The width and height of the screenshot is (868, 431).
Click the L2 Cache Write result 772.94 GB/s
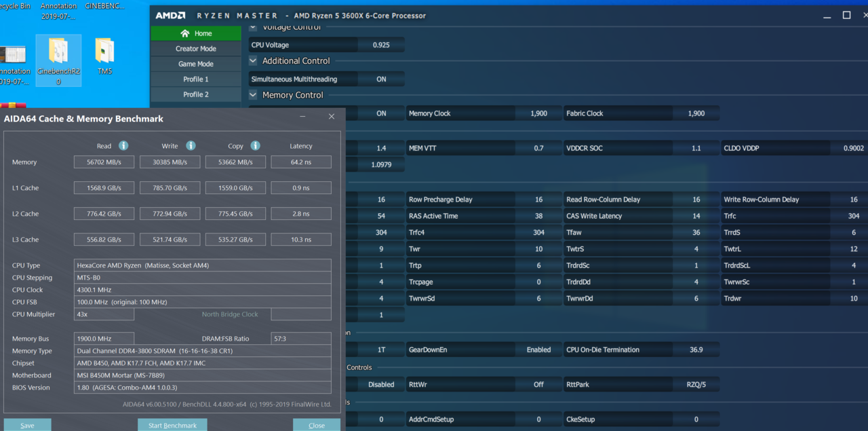170,214
